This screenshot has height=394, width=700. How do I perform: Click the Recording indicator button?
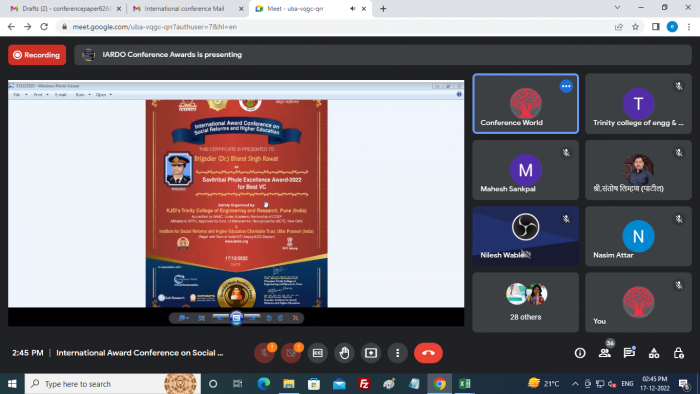pos(37,55)
